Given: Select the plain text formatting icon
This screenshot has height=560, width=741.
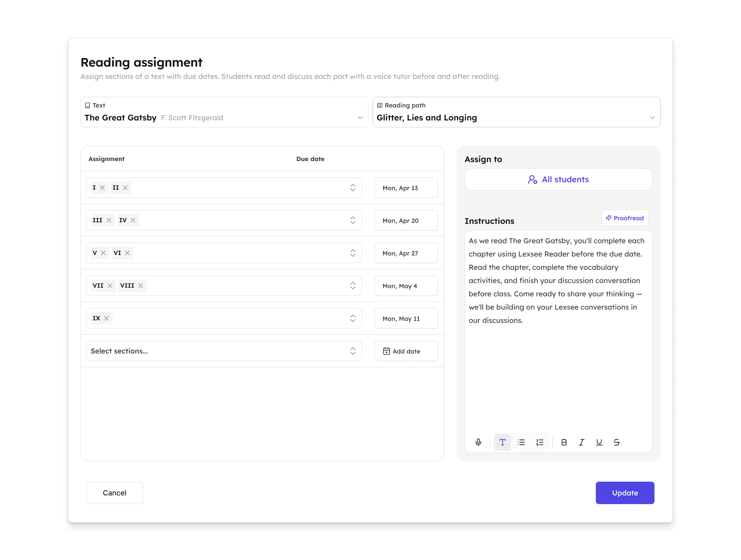Looking at the screenshot, I should 502,442.
